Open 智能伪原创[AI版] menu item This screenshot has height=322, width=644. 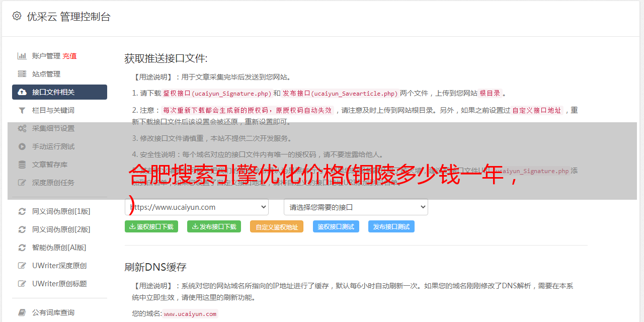[59, 248]
